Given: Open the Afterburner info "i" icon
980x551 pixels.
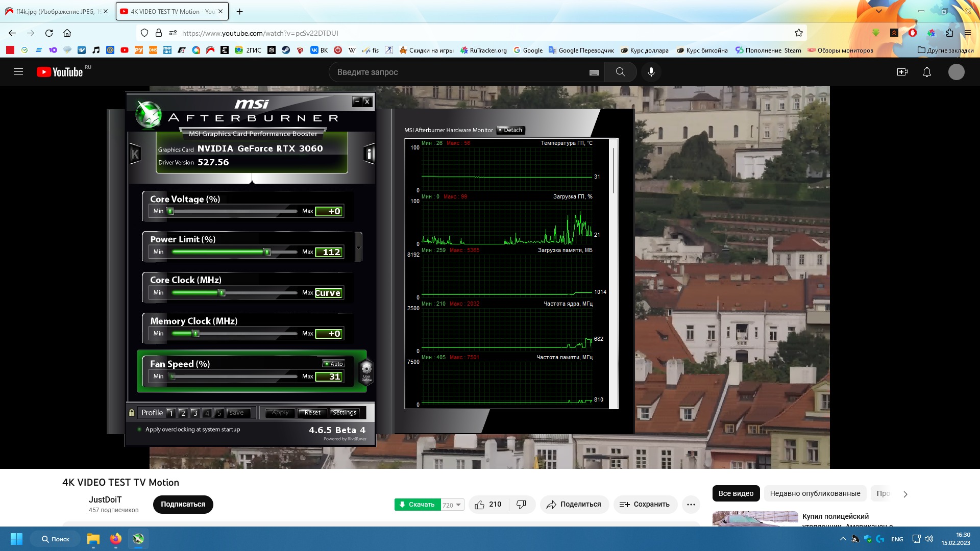Looking at the screenshot, I should click(x=370, y=154).
